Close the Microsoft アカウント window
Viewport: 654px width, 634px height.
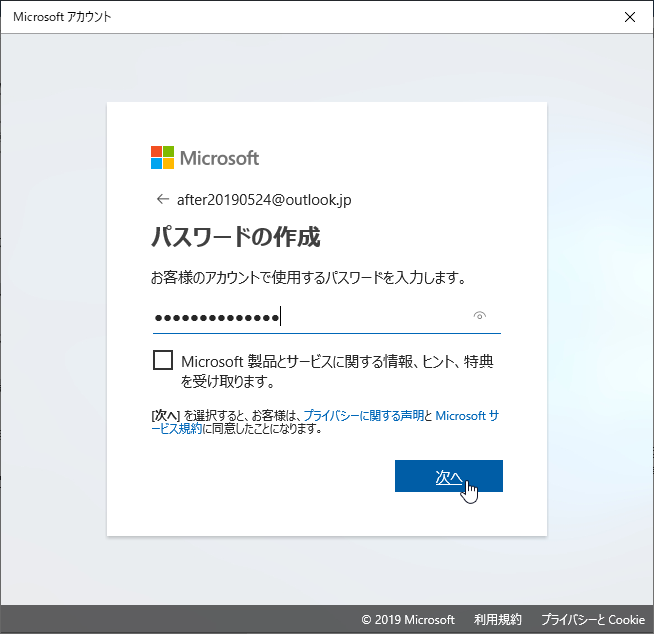coord(630,17)
